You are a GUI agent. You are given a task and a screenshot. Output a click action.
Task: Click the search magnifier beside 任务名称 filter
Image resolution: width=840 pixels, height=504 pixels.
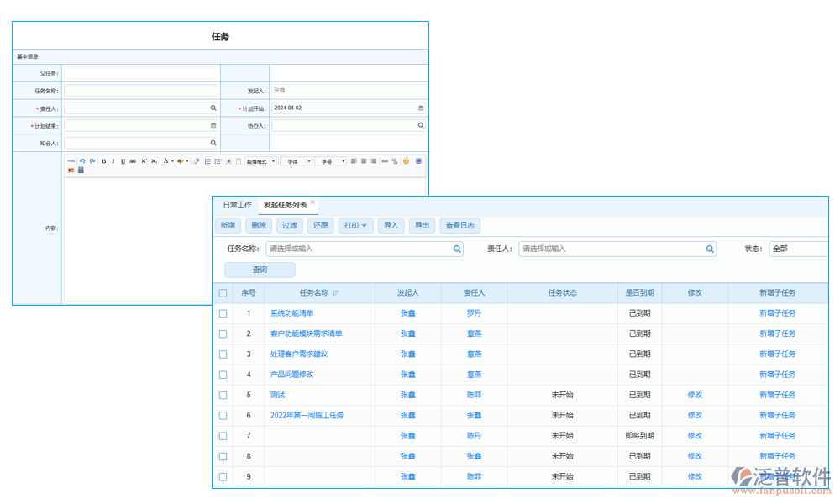point(457,249)
